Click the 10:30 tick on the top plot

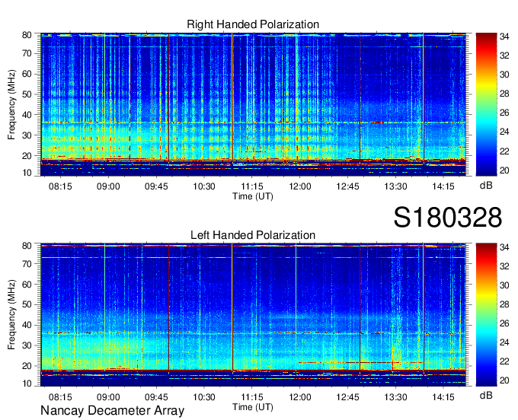tap(204, 186)
